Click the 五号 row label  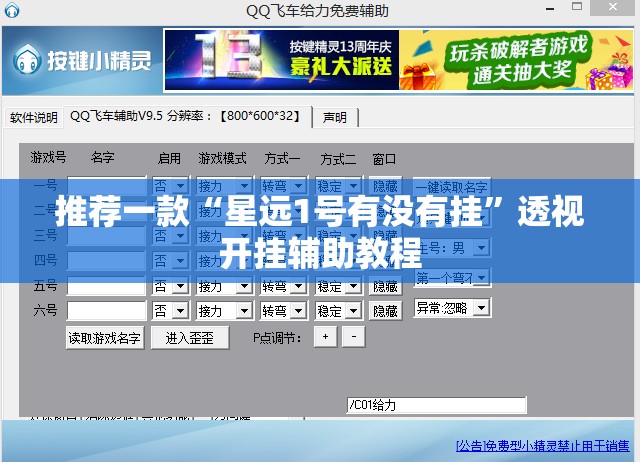click(45, 286)
